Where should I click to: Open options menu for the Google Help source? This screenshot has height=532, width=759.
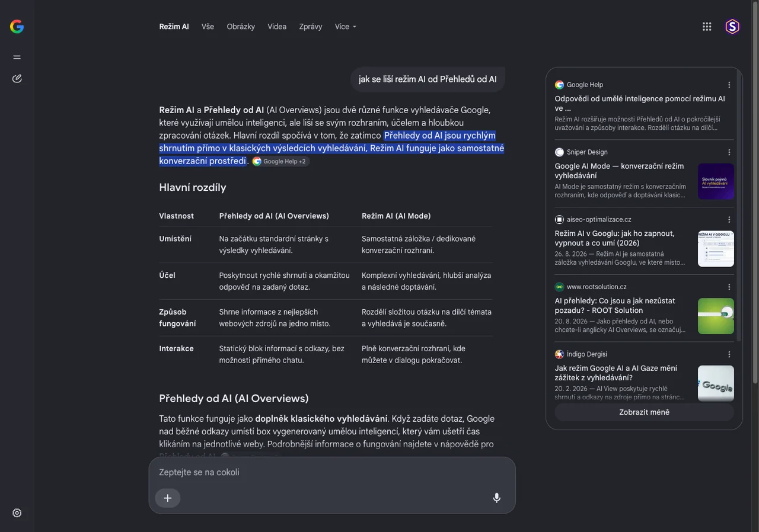click(x=729, y=85)
